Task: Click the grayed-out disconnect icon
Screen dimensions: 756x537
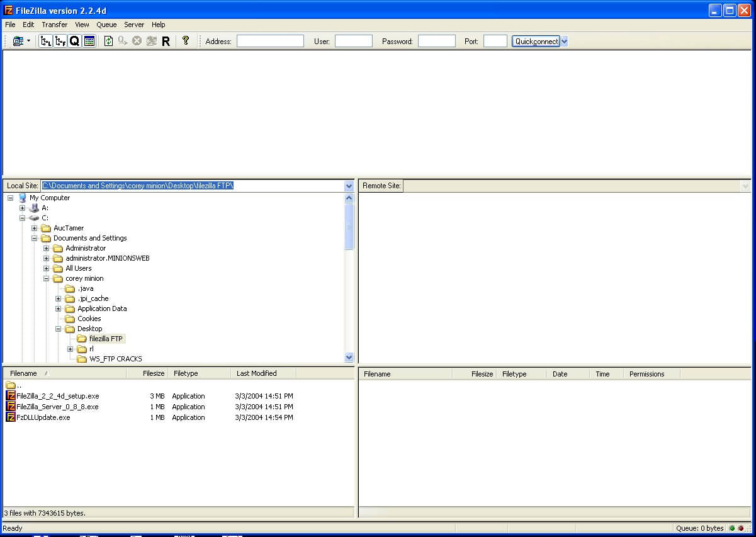Action: (x=151, y=41)
